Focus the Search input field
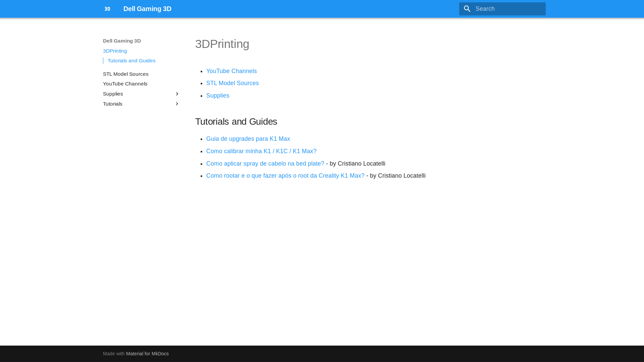Viewport: 644px width, 362px height. [502, 9]
